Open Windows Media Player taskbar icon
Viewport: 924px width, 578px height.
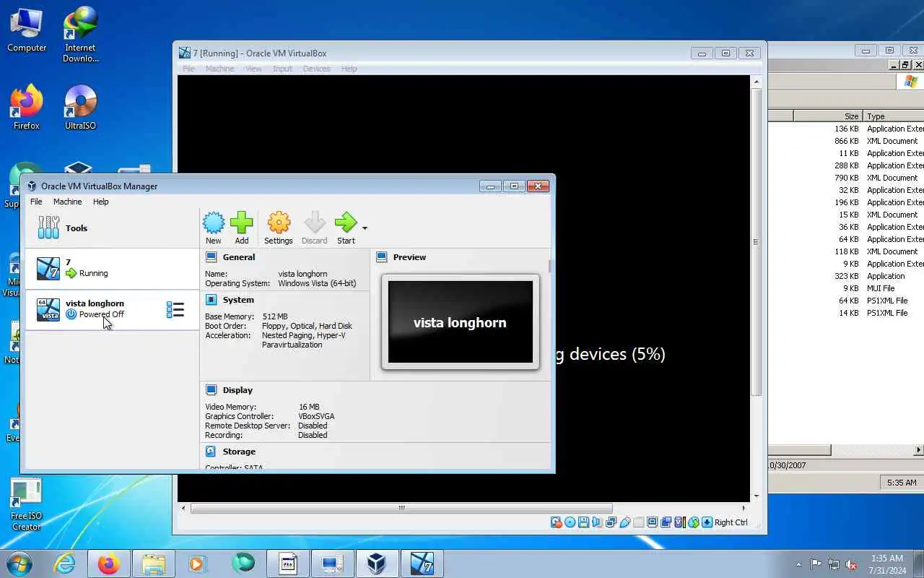tap(196, 564)
